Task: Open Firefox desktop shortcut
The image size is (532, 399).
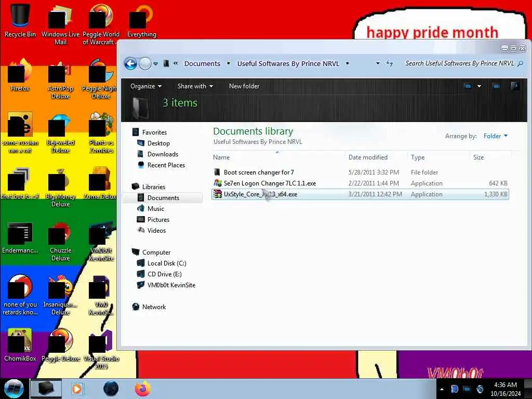Action: point(20,75)
